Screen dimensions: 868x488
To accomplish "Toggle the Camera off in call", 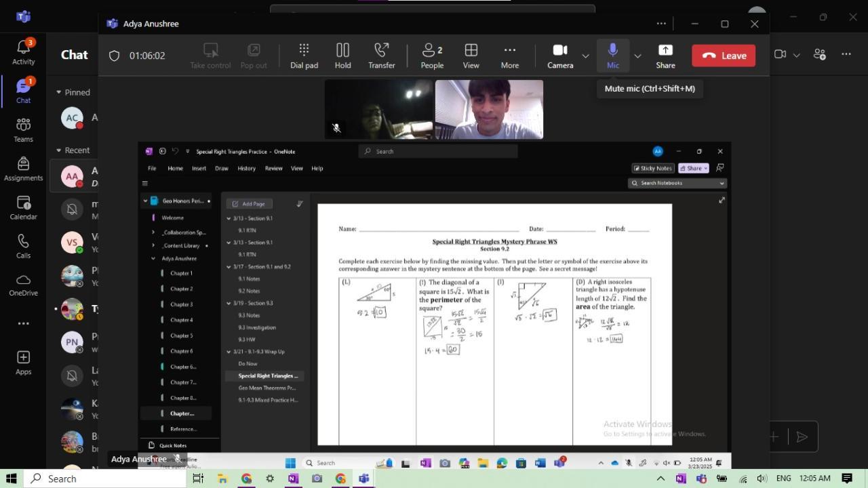I will [560, 56].
